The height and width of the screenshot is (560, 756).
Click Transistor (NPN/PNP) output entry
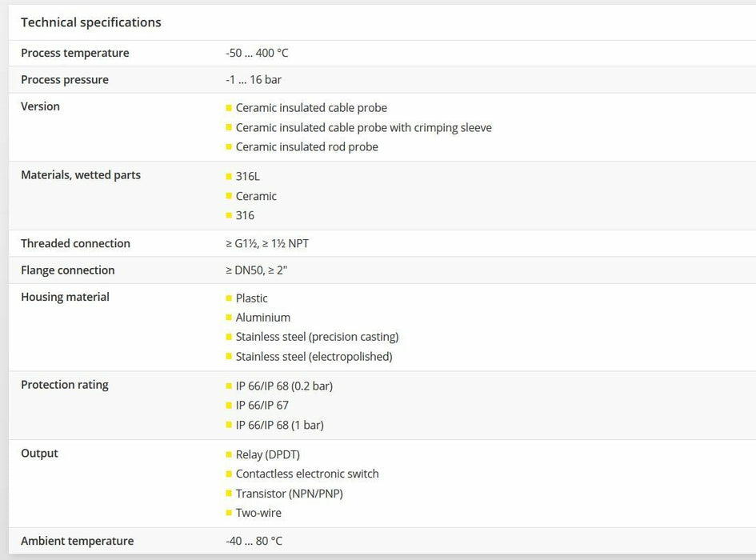click(x=289, y=494)
